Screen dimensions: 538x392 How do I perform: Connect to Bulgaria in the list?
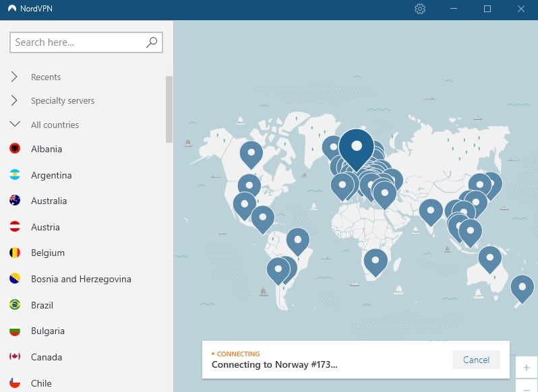coord(48,331)
